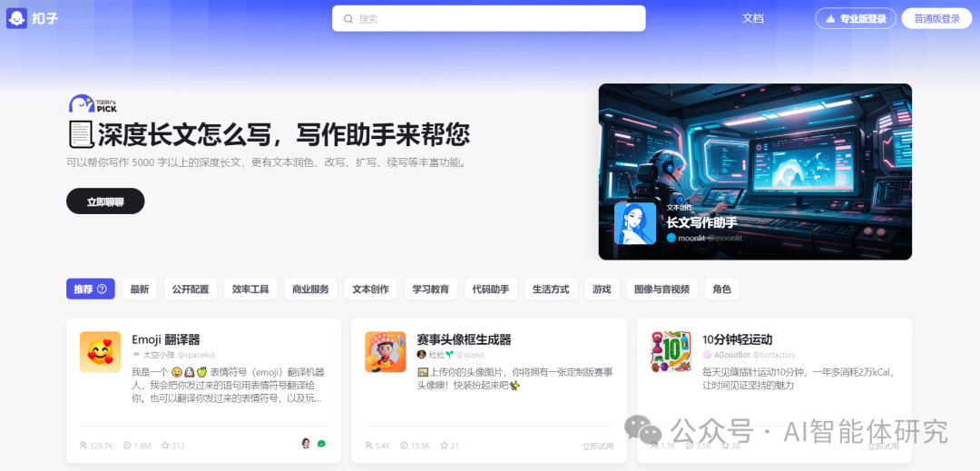Click 立即试用 on 赛事头像框生成器 card
Screen dimensions: 980x471
pos(597,446)
